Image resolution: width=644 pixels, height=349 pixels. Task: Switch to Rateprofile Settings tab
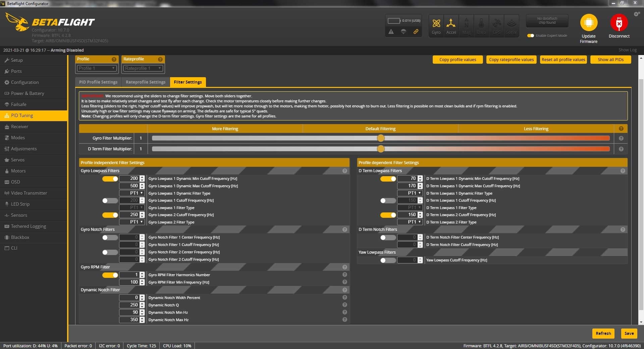click(146, 82)
